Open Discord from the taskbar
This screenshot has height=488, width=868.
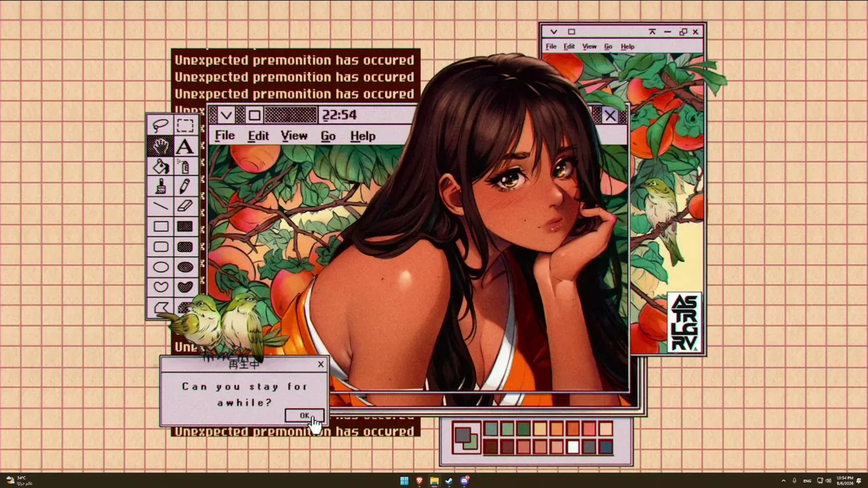pos(465,481)
